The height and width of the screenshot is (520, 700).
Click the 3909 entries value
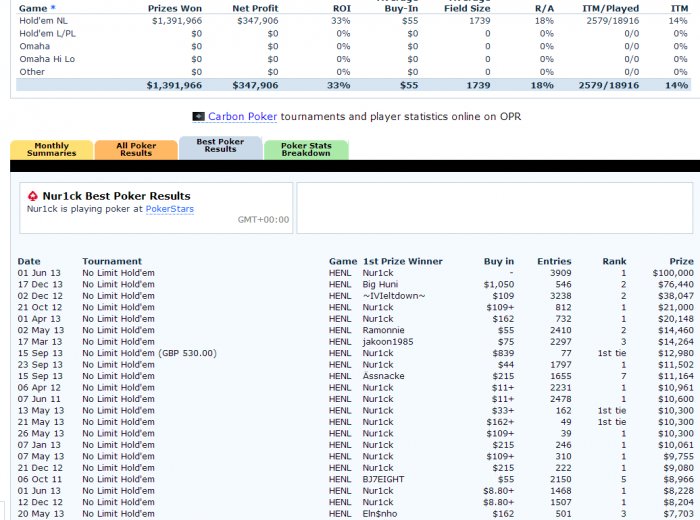coord(560,273)
